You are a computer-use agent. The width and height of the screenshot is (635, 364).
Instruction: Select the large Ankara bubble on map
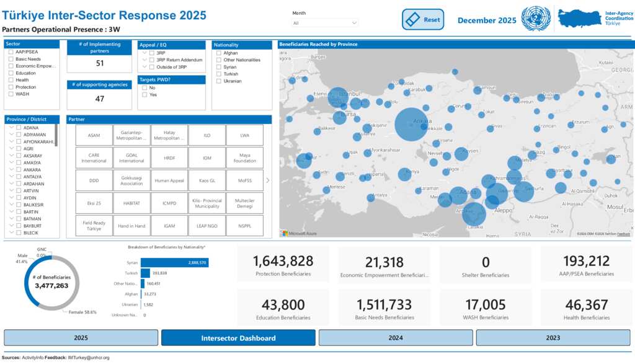pos(411,124)
